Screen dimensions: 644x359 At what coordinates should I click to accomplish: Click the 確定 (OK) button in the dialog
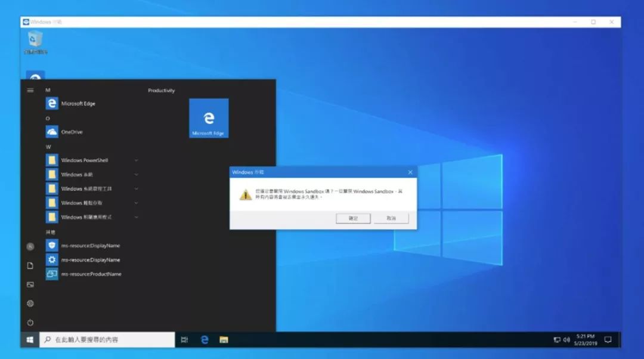[353, 218]
